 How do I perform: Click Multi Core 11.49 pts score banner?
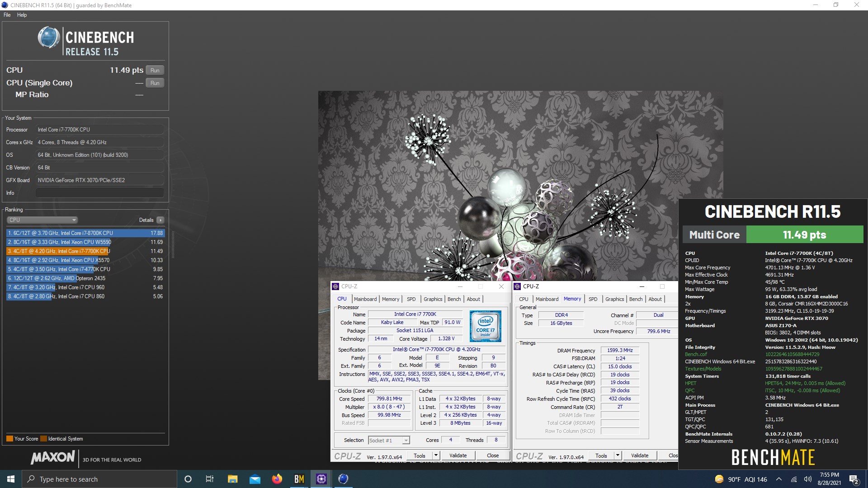[773, 235]
